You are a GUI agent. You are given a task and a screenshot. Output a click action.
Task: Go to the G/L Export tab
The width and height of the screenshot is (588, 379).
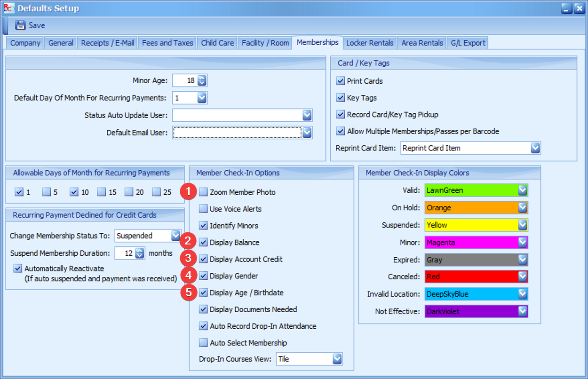coord(468,43)
